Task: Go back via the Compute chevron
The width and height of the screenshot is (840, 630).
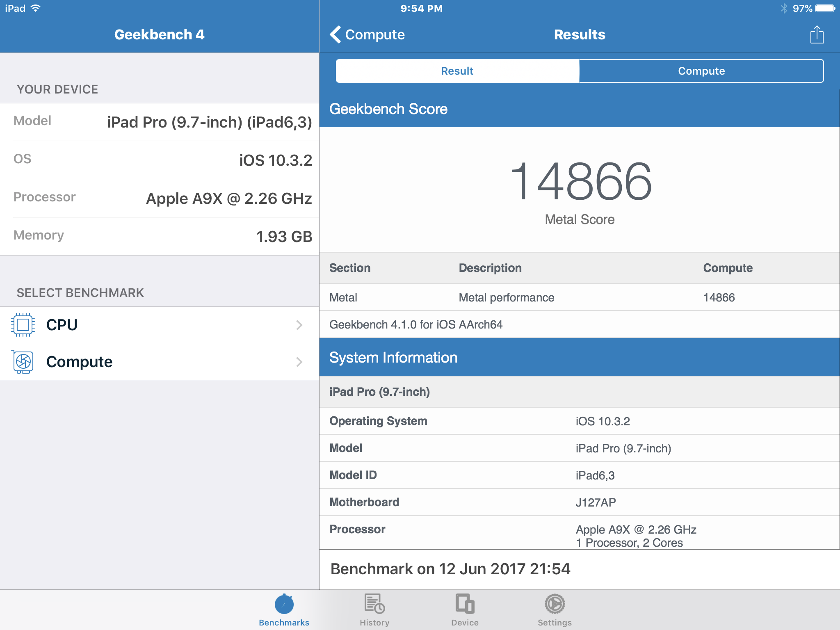Action: click(367, 34)
